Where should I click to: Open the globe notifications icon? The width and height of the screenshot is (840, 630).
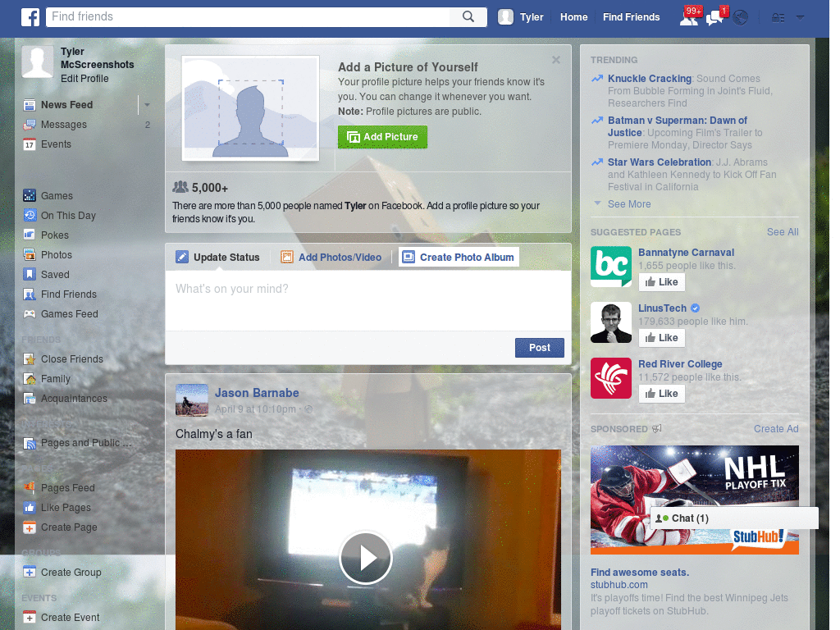[741, 18]
